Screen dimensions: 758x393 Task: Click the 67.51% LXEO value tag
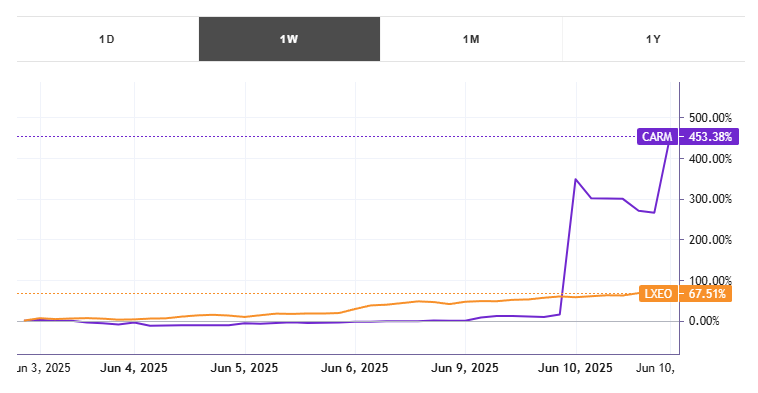706,293
